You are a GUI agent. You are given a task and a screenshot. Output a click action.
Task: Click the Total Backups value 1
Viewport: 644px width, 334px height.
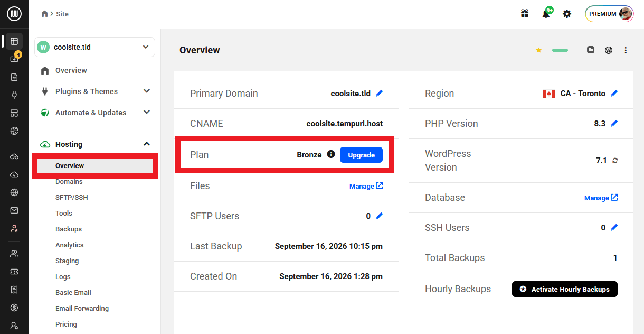click(615, 258)
